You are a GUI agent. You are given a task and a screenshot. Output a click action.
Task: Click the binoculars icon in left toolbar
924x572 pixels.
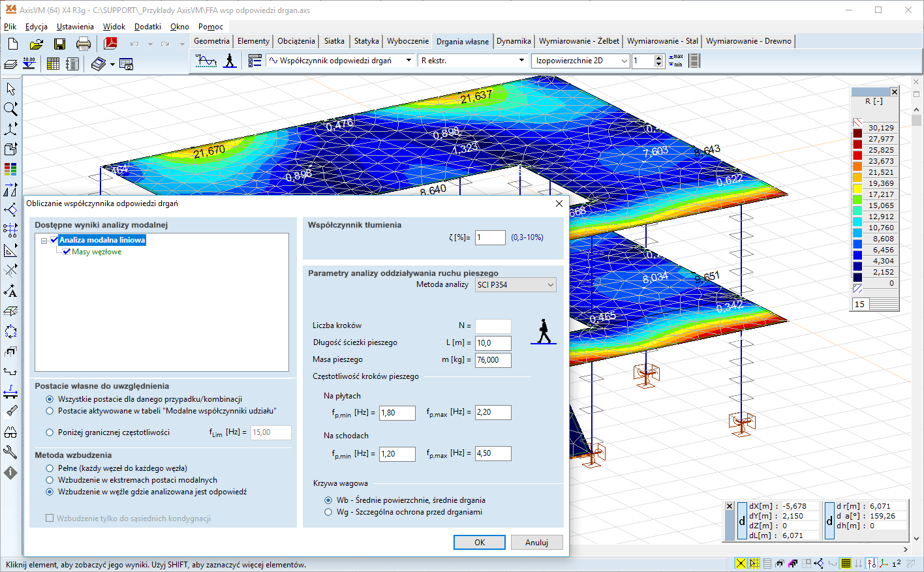(x=10, y=432)
